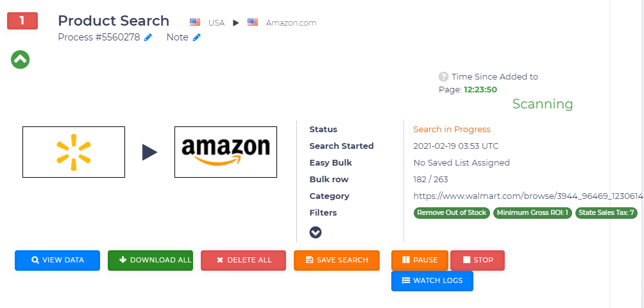Image resolution: width=644 pixels, height=308 pixels.
Task: Click the Remove Out of Stock filter tag
Action: point(452,213)
